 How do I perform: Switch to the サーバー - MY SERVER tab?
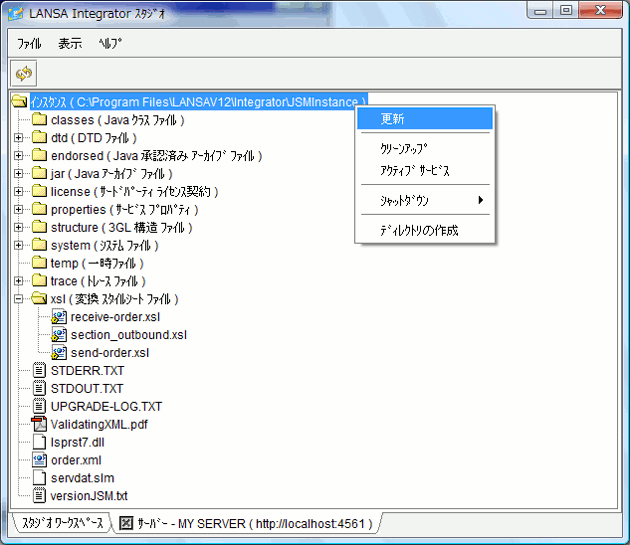[247, 523]
